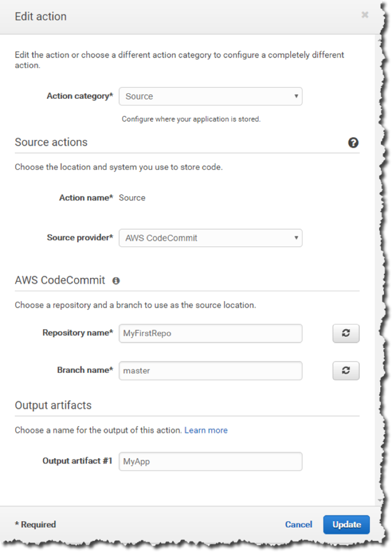
Task: Open the Action category dropdown
Action: point(211,96)
